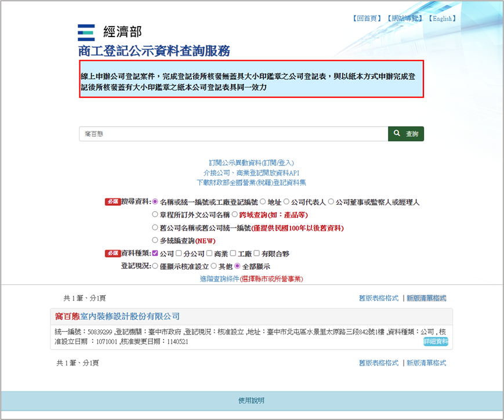This screenshot has width=504, height=420.
Task: Uncheck the 公司 data type checkbox
Action: (155, 253)
